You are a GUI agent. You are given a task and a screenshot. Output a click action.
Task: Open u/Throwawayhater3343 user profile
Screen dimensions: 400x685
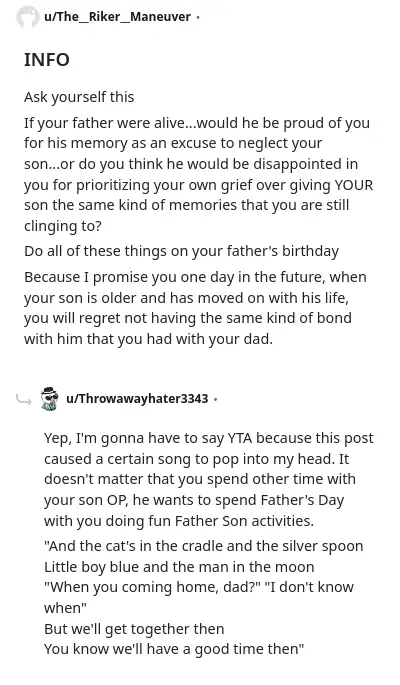point(137,399)
